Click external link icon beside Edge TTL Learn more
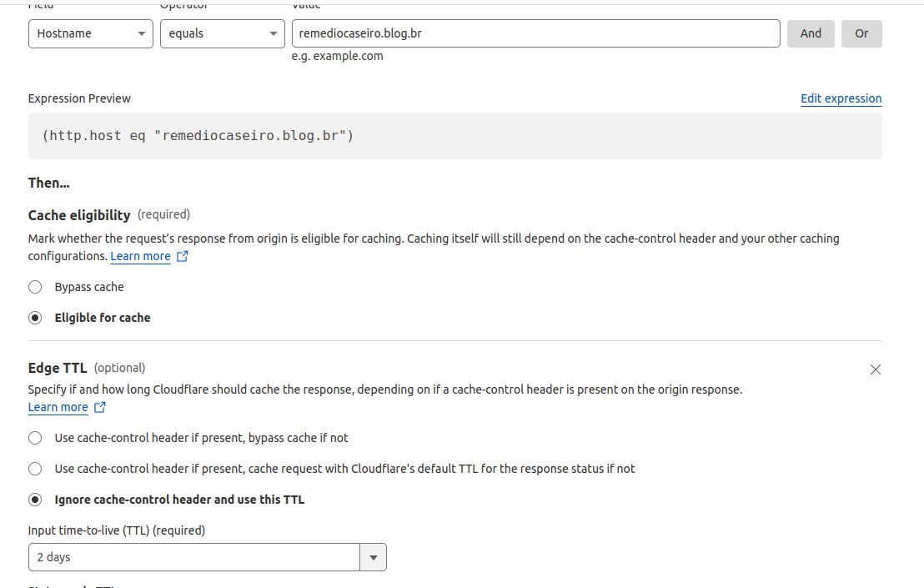 coord(100,407)
